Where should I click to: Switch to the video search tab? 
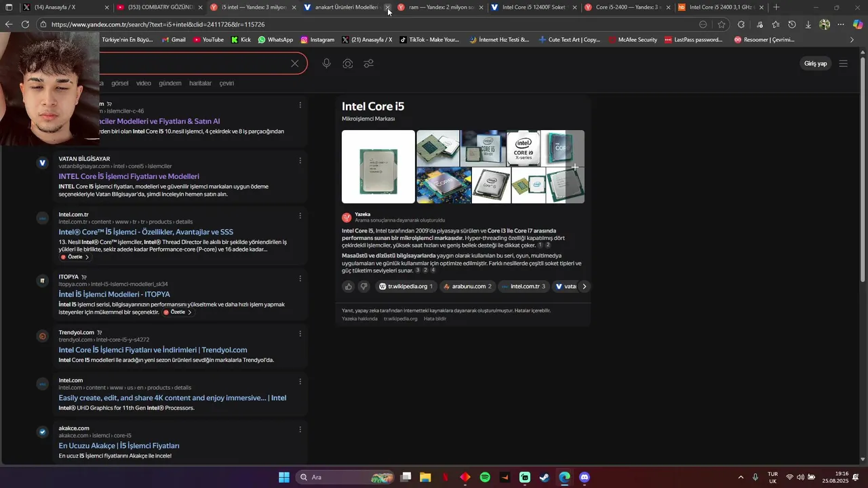[143, 83]
